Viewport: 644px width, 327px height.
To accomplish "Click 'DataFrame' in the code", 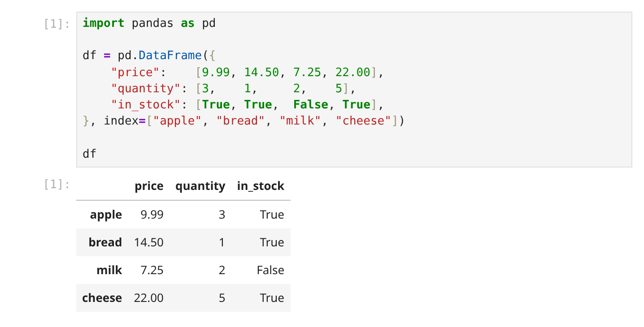I will pyautogui.click(x=170, y=56).
